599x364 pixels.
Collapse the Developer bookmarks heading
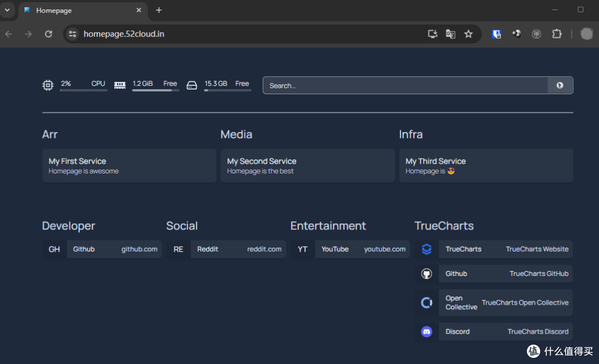point(68,226)
